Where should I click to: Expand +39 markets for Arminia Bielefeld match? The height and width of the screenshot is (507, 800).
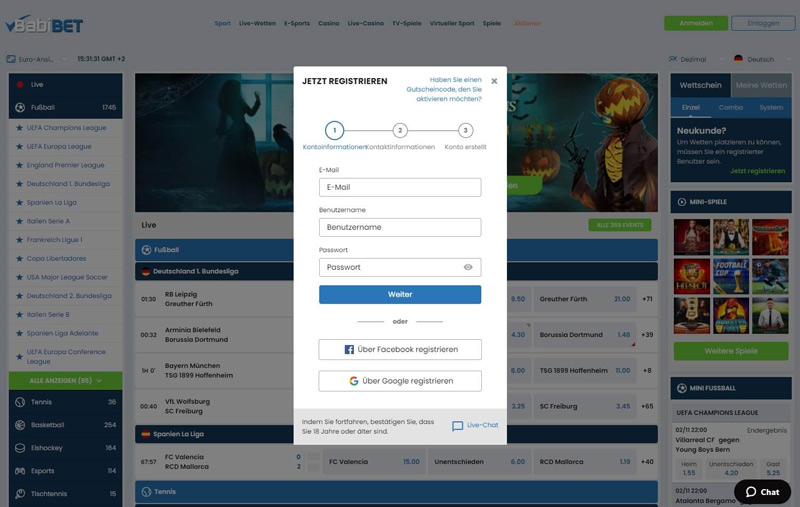point(647,335)
